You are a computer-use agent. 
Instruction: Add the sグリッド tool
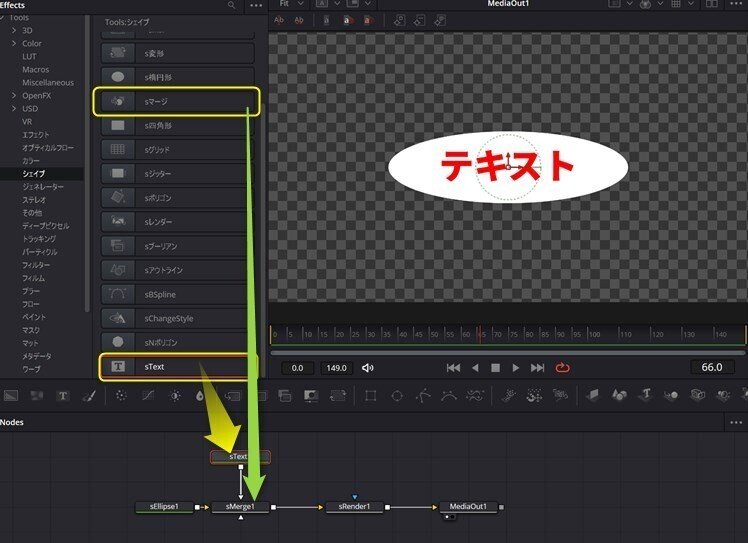coord(177,149)
